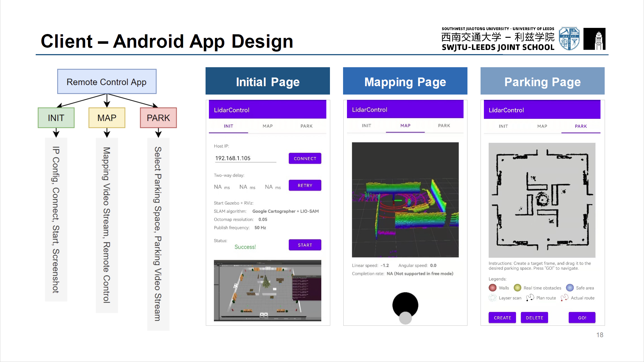Click the yellow Real time obstacles icon

tap(517, 288)
